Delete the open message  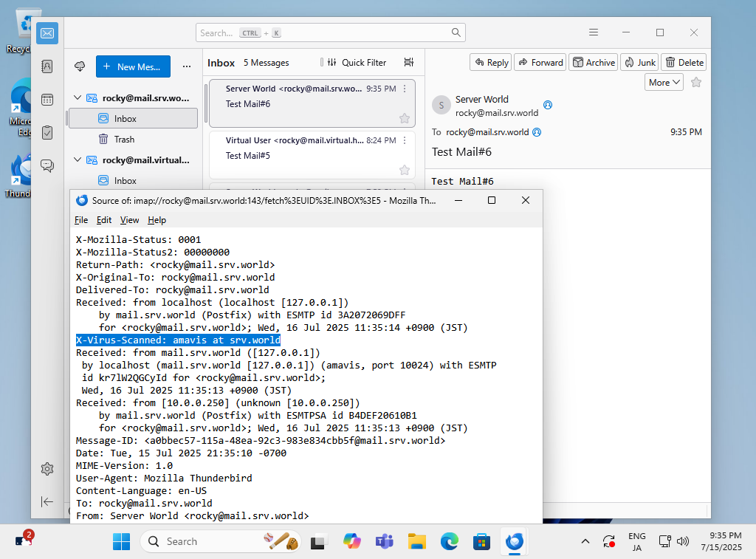(684, 62)
